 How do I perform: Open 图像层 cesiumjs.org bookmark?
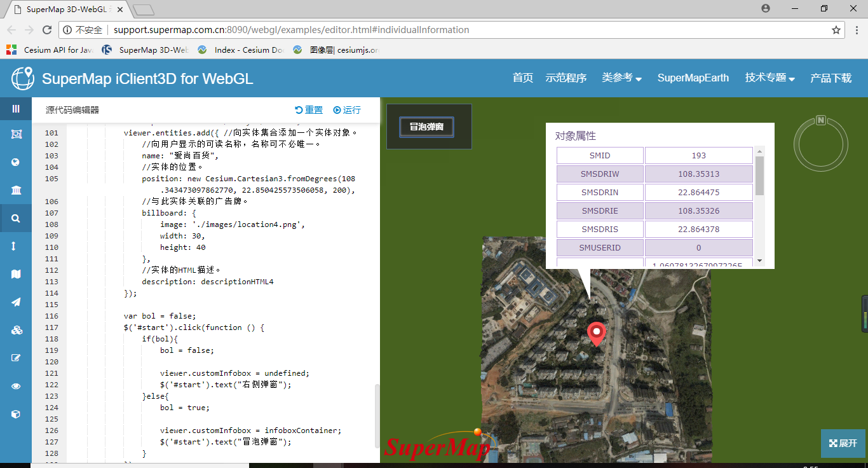pos(336,50)
